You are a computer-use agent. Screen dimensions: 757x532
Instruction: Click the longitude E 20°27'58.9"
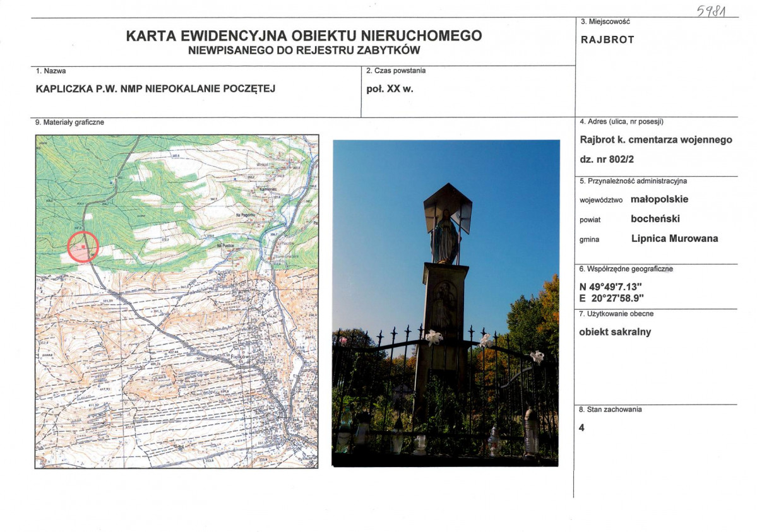coord(612,299)
